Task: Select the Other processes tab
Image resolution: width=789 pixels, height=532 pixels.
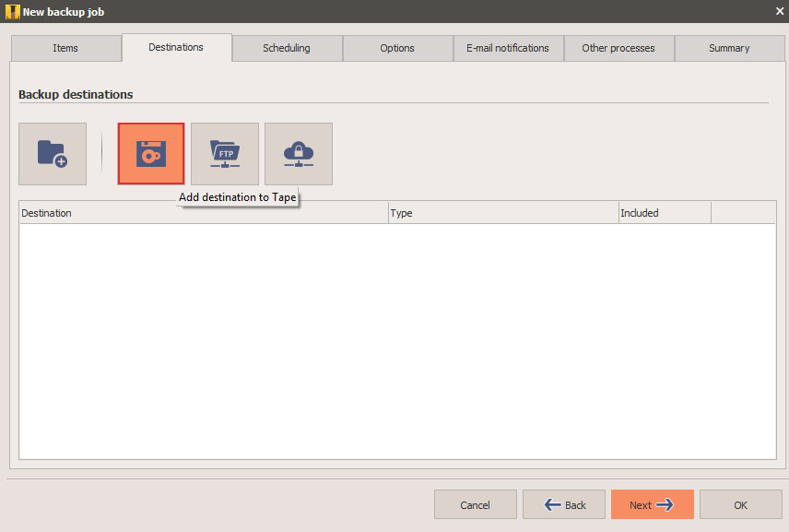Action: pos(618,48)
